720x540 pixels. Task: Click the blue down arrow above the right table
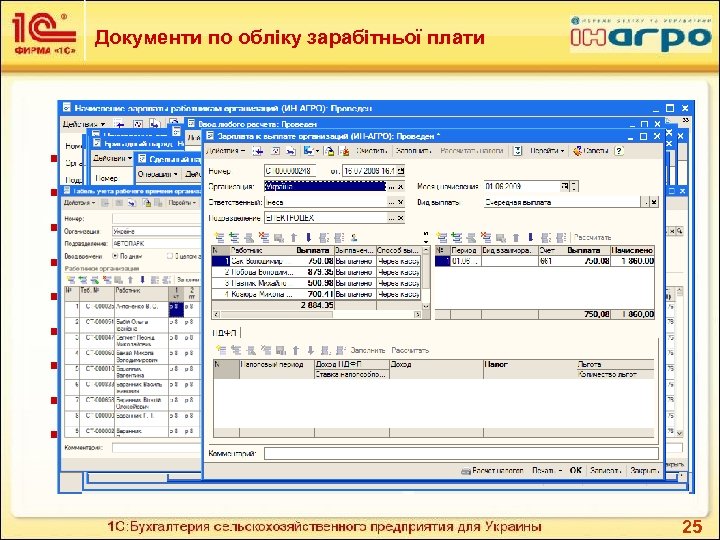tap(531, 237)
